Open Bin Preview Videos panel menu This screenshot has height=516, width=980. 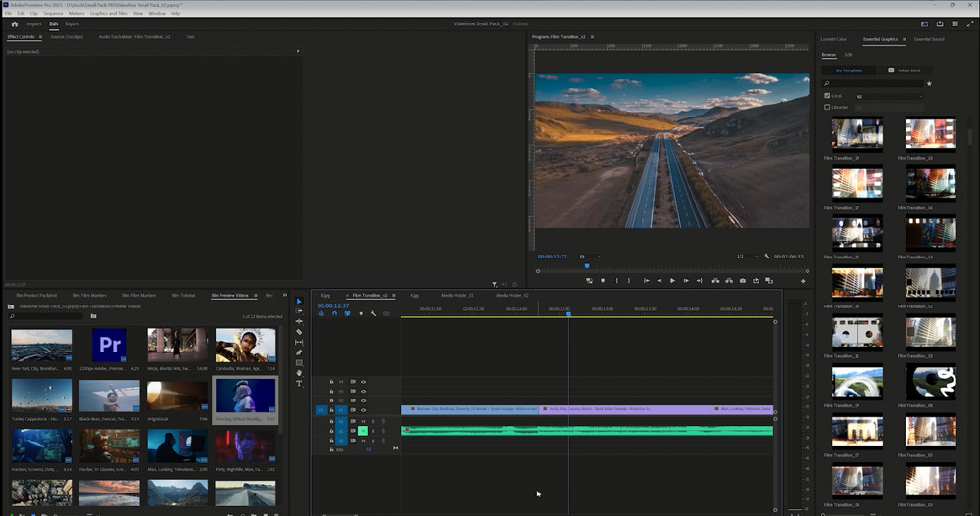pos(255,295)
